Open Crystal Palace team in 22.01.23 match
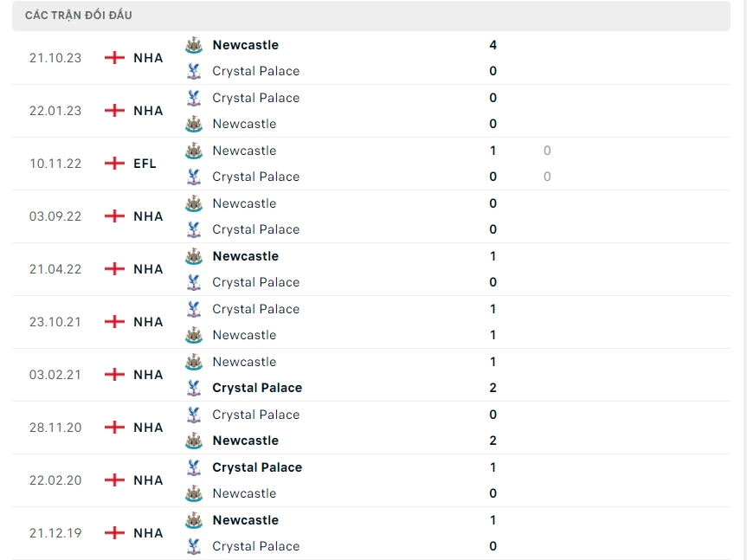The height and width of the screenshot is (560, 747). 255,98
